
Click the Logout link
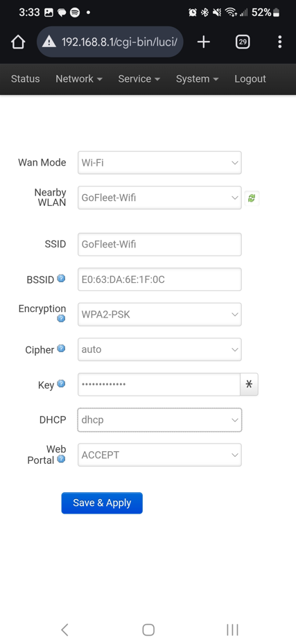[250, 79]
